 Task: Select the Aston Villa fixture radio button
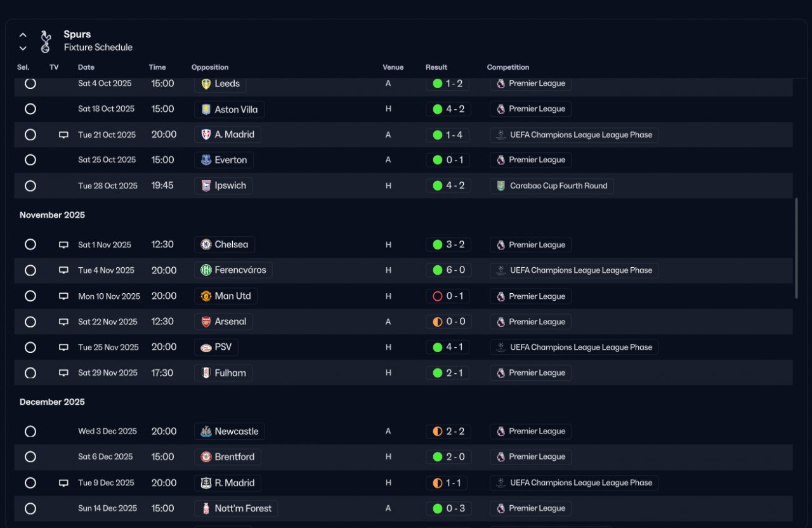point(30,109)
